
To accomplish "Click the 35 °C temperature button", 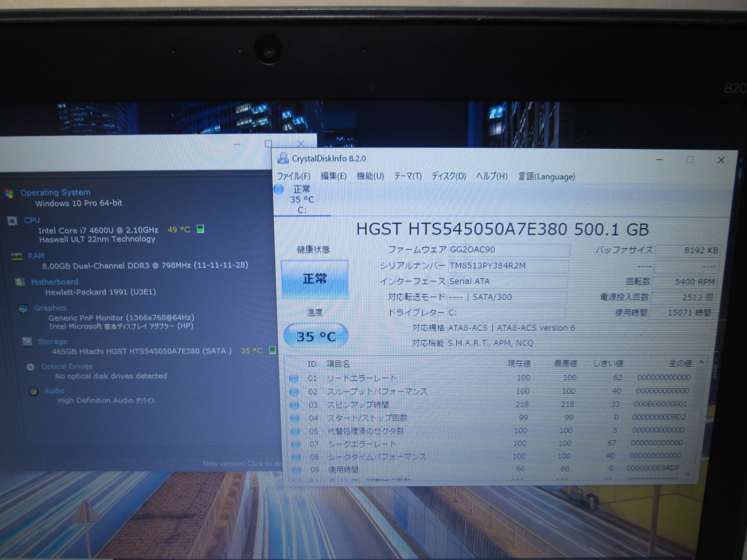I will coord(316,336).
